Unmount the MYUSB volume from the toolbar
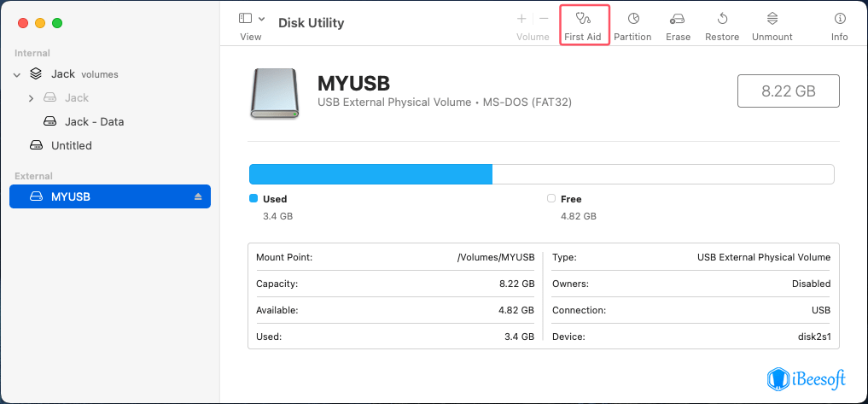 [772, 26]
